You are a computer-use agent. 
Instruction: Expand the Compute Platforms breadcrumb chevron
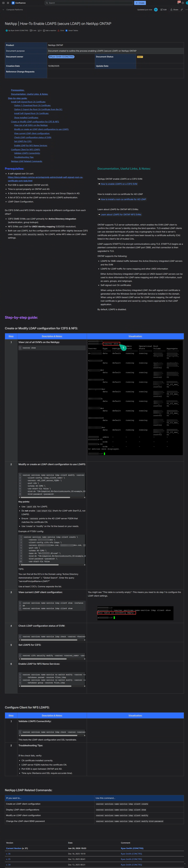[3, 10]
